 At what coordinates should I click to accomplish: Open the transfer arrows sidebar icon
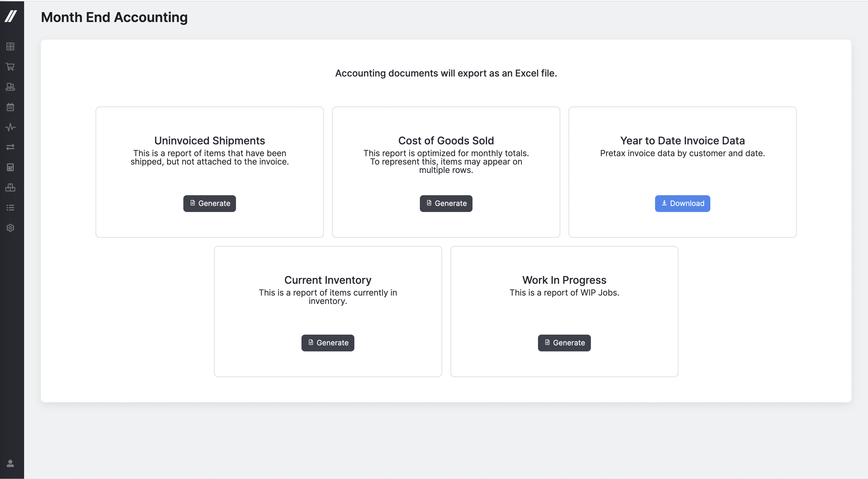(10, 147)
